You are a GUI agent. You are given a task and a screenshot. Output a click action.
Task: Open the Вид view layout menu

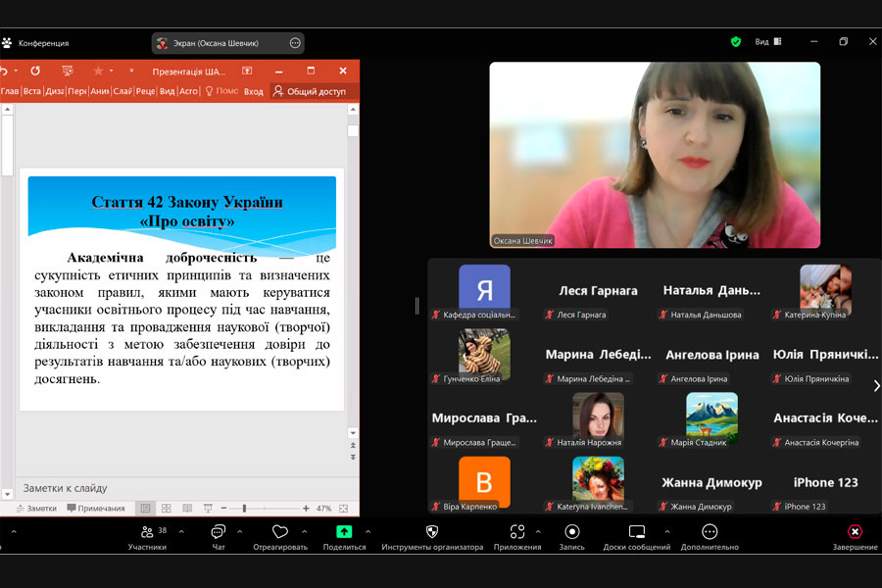coord(767,42)
